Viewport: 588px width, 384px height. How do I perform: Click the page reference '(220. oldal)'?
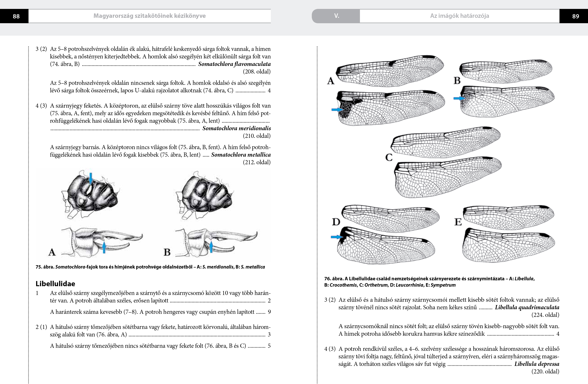[x=545, y=372]
